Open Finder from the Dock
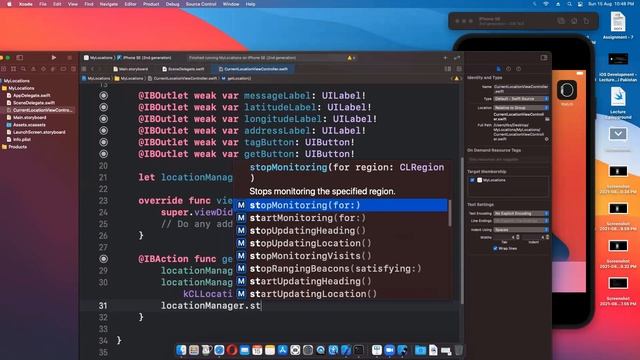 coord(181,350)
